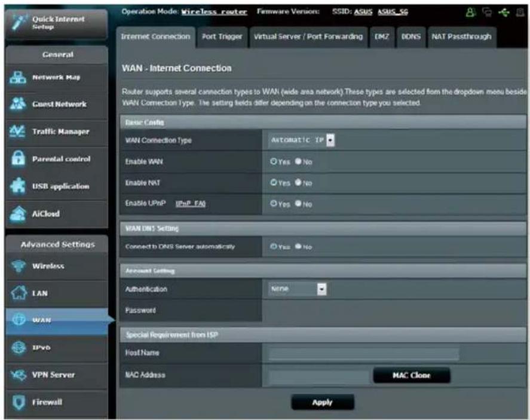The width and height of the screenshot is (530, 420).
Task: Select No for Connect to DNS automatically
Action: pyautogui.click(x=298, y=246)
